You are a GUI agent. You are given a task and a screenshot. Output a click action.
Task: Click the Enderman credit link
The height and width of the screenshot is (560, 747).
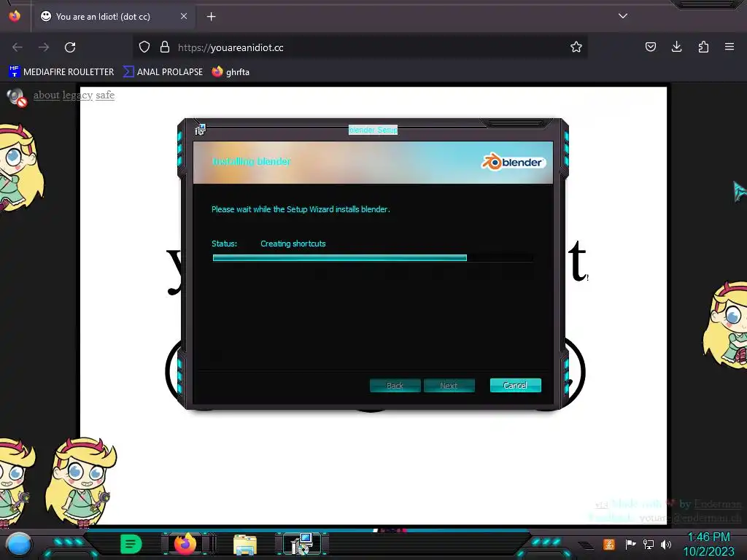718,504
